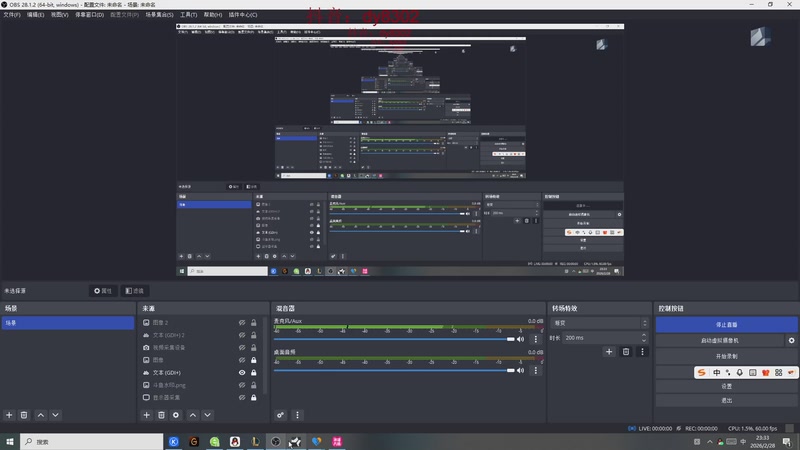The image size is (800, 450).
Task: Click the 停止直播 stop streaming button
Action: (727, 324)
